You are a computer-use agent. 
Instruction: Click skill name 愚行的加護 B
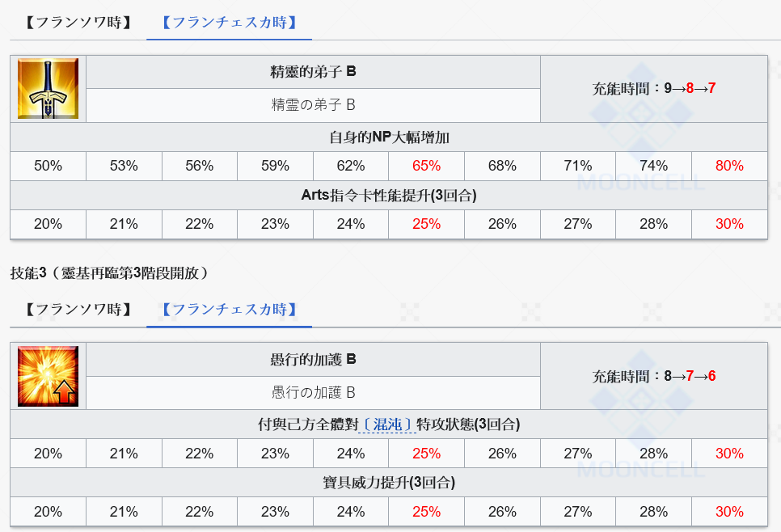click(313, 359)
